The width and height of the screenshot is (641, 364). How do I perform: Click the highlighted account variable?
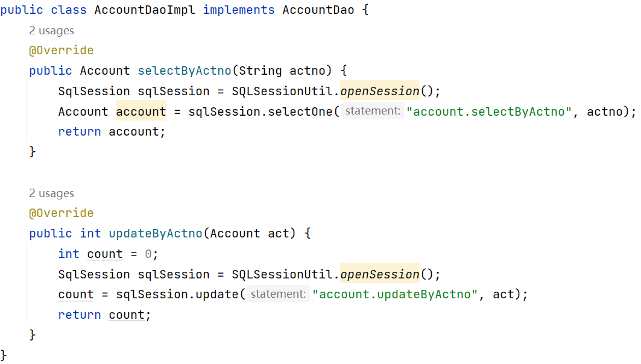click(141, 111)
